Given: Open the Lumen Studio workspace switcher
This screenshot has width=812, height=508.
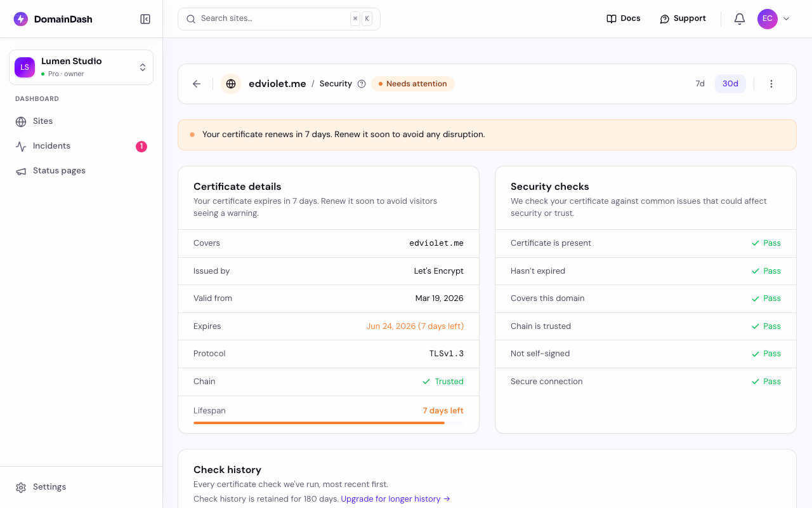Looking at the screenshot, I should [x=81, y=67].
